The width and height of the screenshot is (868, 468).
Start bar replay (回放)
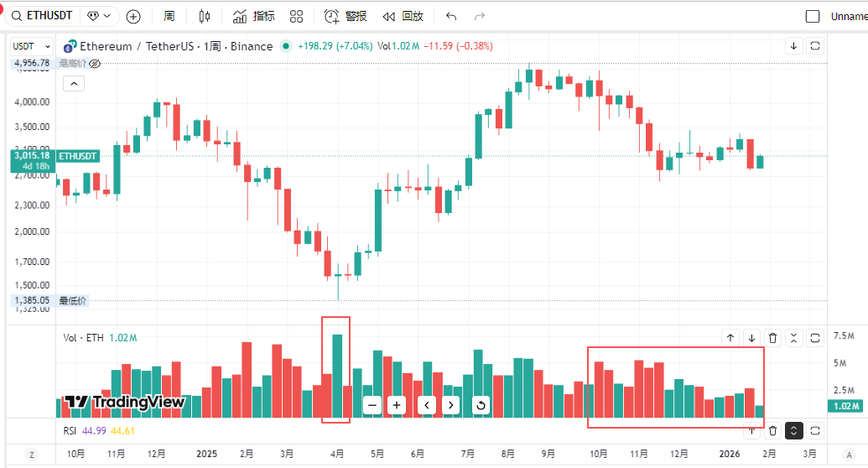403,17
